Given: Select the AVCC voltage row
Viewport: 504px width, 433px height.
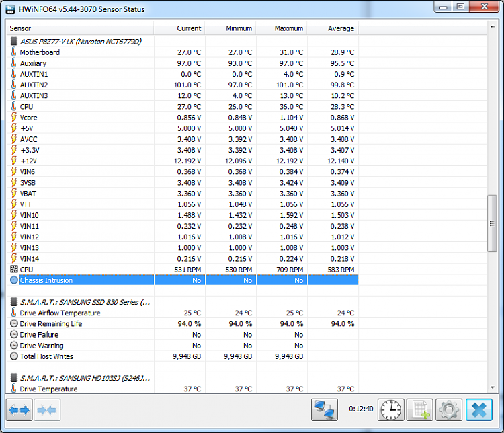Looking at the screenshot, I should 182,139.
